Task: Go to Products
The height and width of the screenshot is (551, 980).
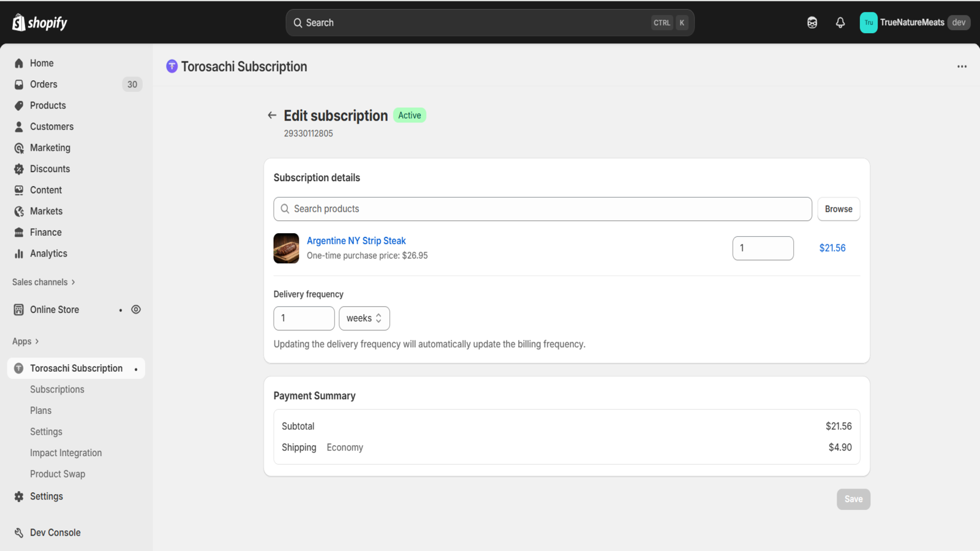Action: point(48,105)
